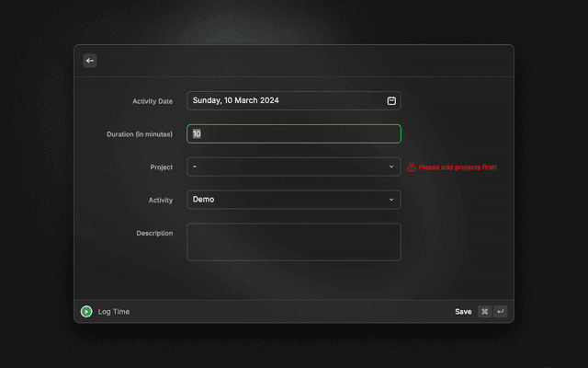Click the enter key shortcut icon
588x368 pixels.
click(x=500, y=312)
